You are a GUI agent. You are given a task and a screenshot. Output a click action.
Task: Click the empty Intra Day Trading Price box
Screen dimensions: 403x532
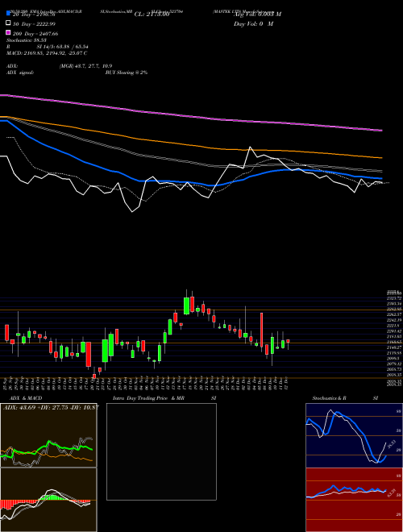pyautogui.click(x=161, y=451)
